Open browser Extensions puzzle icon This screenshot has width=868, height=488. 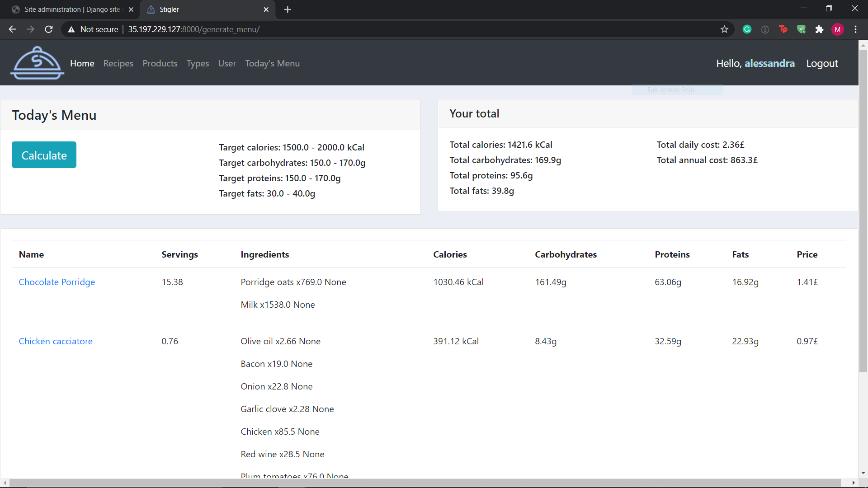click(819, 29)
